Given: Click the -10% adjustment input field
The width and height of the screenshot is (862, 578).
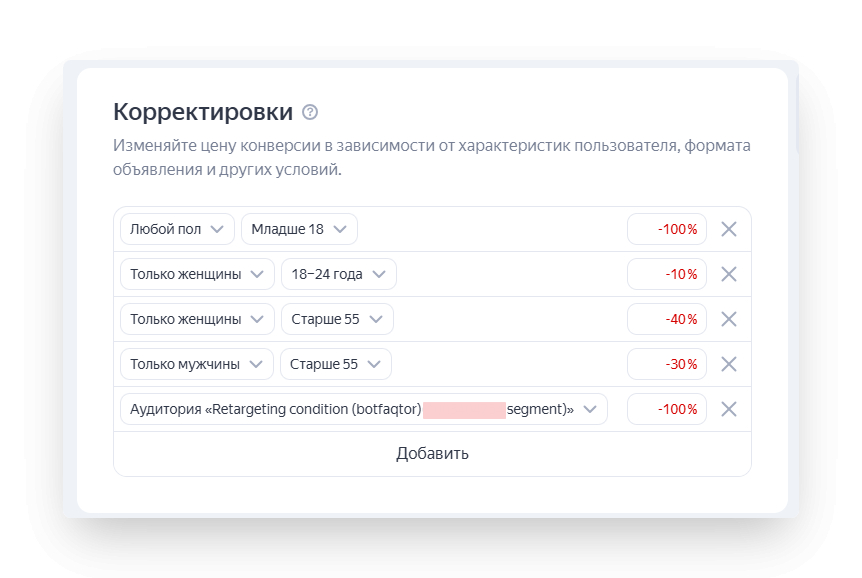Looking at the screenshot, I should [x=667, y=274].
